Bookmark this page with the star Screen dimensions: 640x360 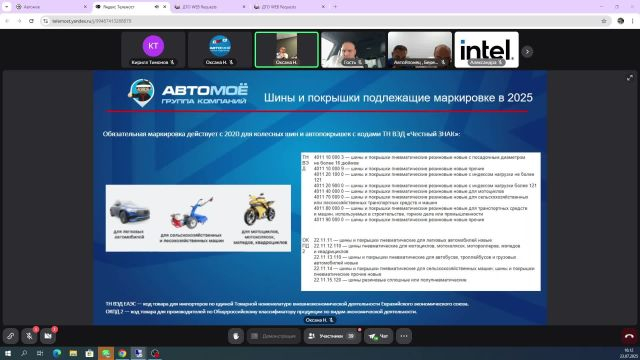point(604,21)
